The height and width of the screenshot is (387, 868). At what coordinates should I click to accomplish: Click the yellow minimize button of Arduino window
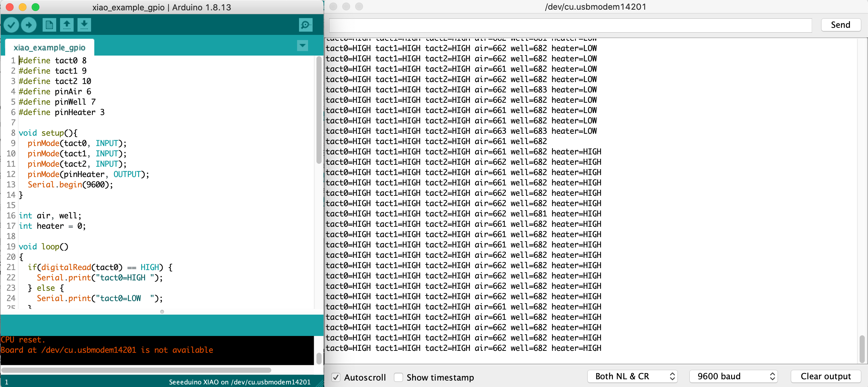[x=23, y=7]
